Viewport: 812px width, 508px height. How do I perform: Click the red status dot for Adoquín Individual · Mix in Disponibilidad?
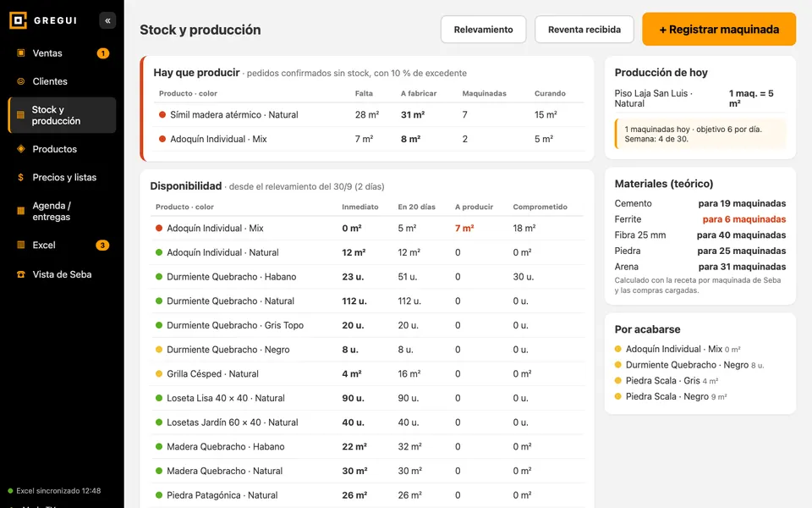(x=159, y=228)
